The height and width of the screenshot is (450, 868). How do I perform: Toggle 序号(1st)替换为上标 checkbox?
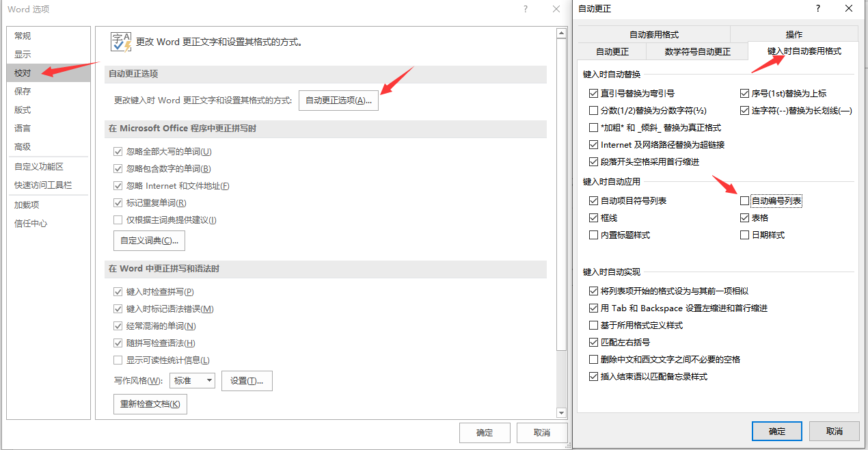pos(745,93)
